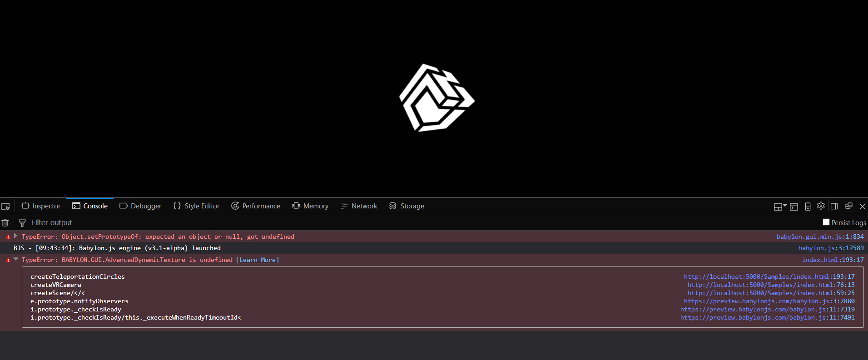Select the Babylon.js engine launched log message
Viewport: 868px width, 360px height.
(x=117, y=248)
